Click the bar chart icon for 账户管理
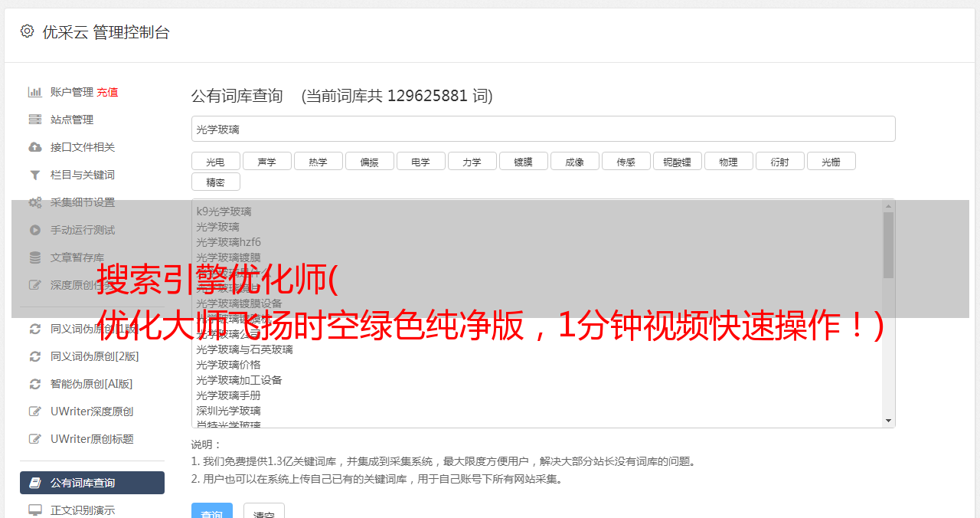The image size is (980, 518). point(34,92)
